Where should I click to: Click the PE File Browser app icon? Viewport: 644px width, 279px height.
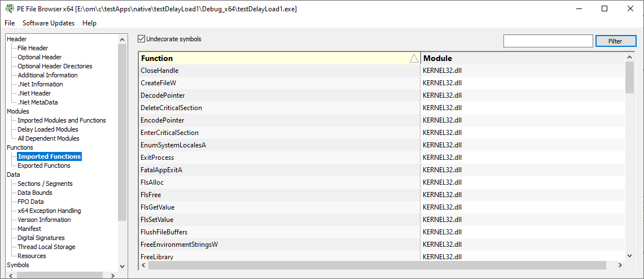[8, 8]
